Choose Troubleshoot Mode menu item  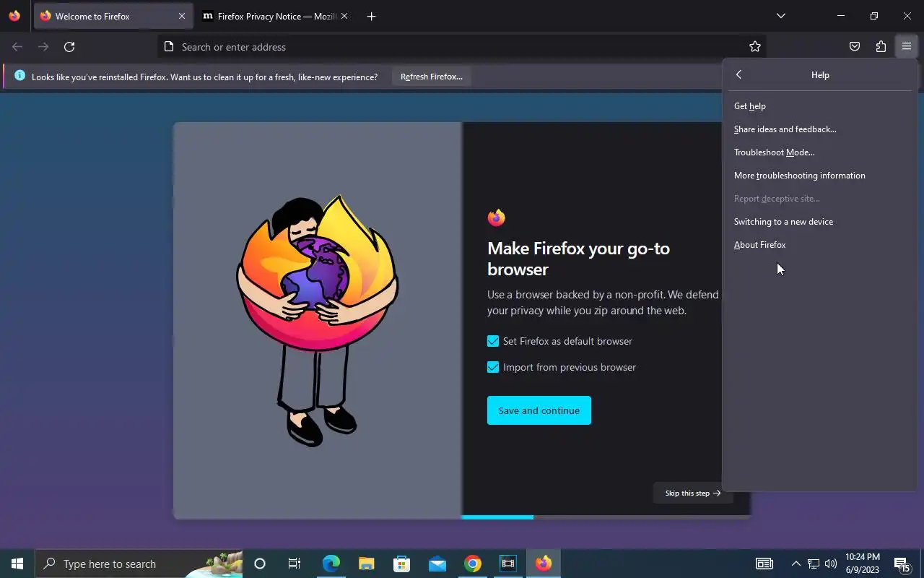click(819, 152)
